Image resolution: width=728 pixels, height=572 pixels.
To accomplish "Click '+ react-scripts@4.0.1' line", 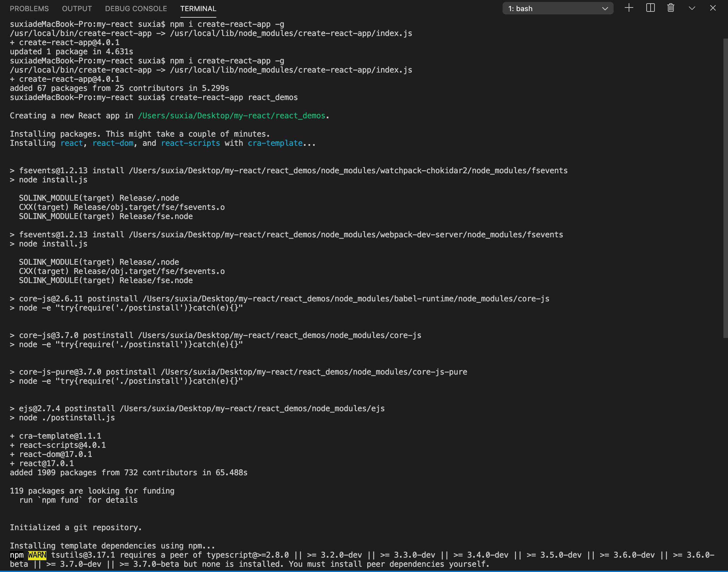I will (58, 445).
